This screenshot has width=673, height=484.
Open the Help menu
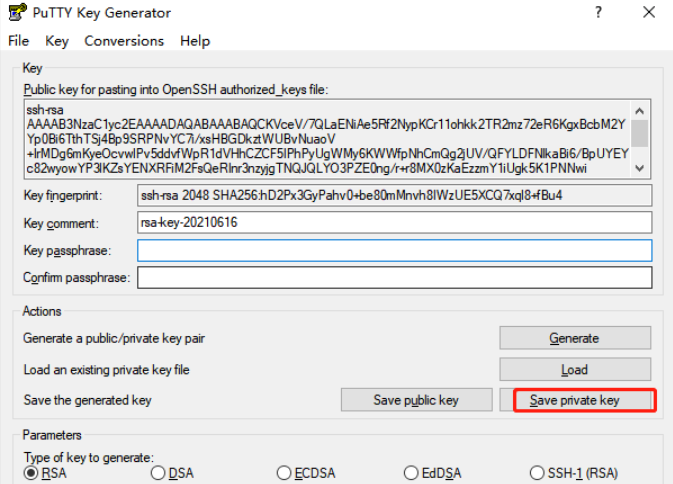click(195, 41)
